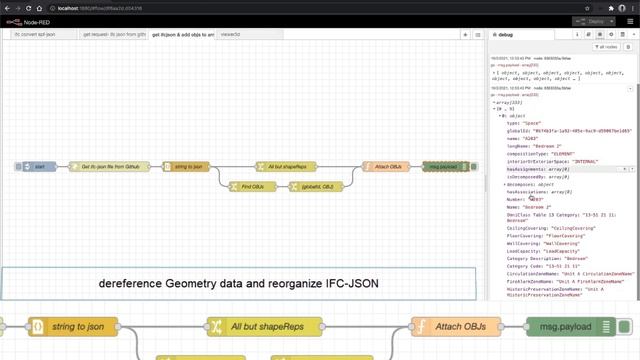Open the help book sidebar icon
The width and height of the screenshot is (640, 360).
pos(588,35)
